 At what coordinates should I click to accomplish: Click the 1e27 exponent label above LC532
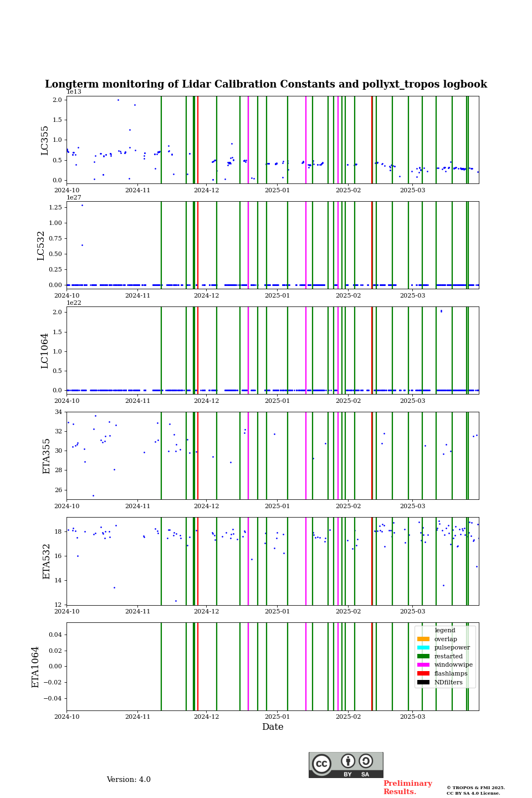[74, 197]
